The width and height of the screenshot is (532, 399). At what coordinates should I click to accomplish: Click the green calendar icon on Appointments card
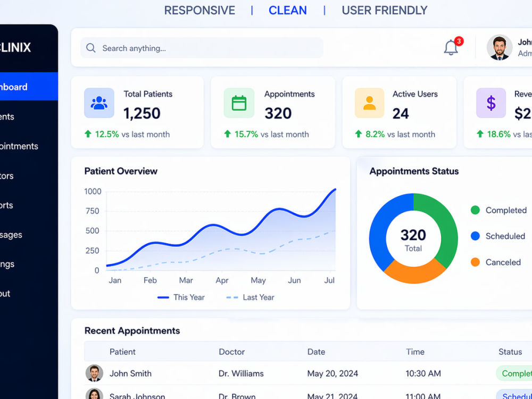239,103
